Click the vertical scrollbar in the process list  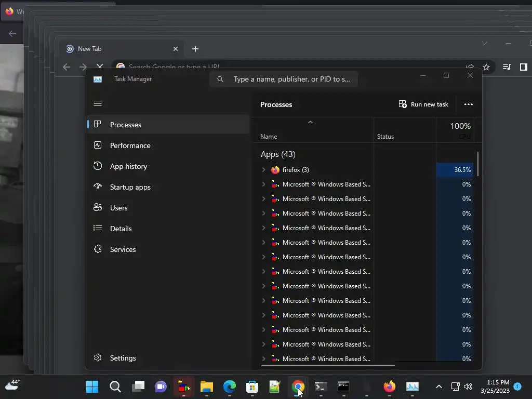coord(478,164)
